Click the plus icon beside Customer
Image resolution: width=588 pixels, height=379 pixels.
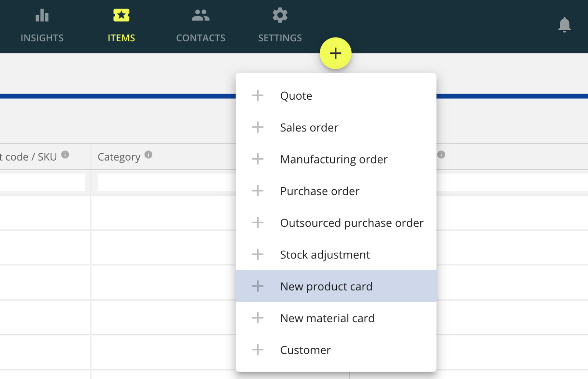coord(258,350)
